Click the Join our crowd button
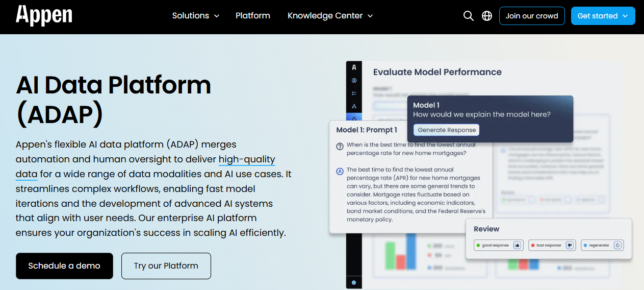The image size is (644, 290). (532, 16)
